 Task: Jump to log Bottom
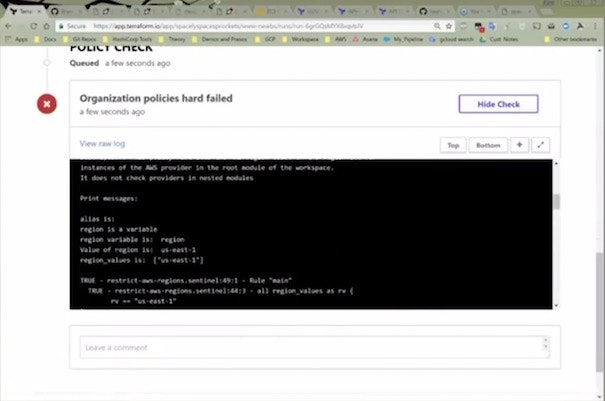pyautogui.click(x=488, y=145)
